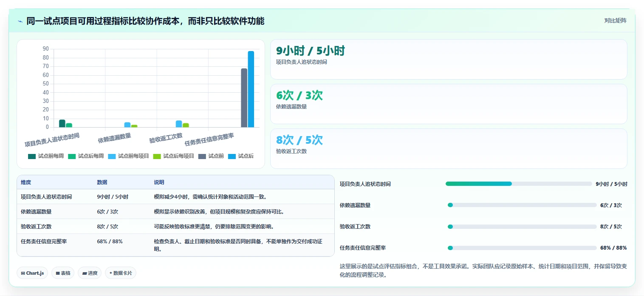Click the Chart.js chip

[x=32, y=273]
